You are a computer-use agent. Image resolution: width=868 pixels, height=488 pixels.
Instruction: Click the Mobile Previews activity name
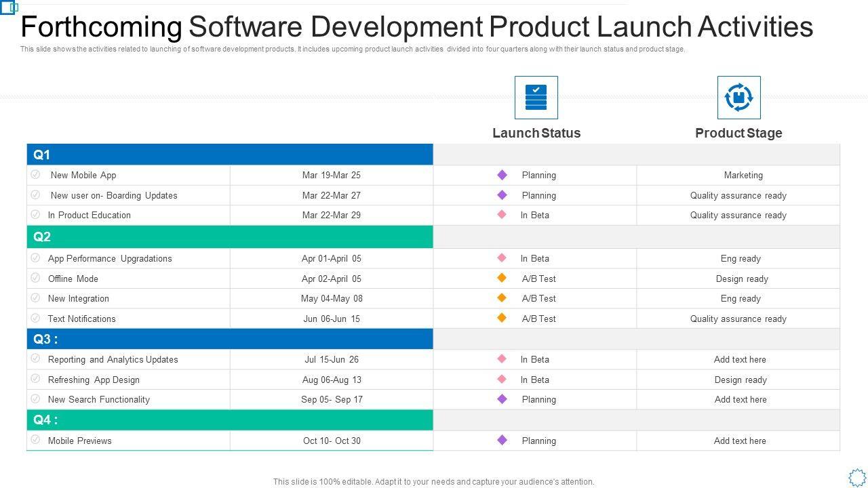[x=80, y=441]
